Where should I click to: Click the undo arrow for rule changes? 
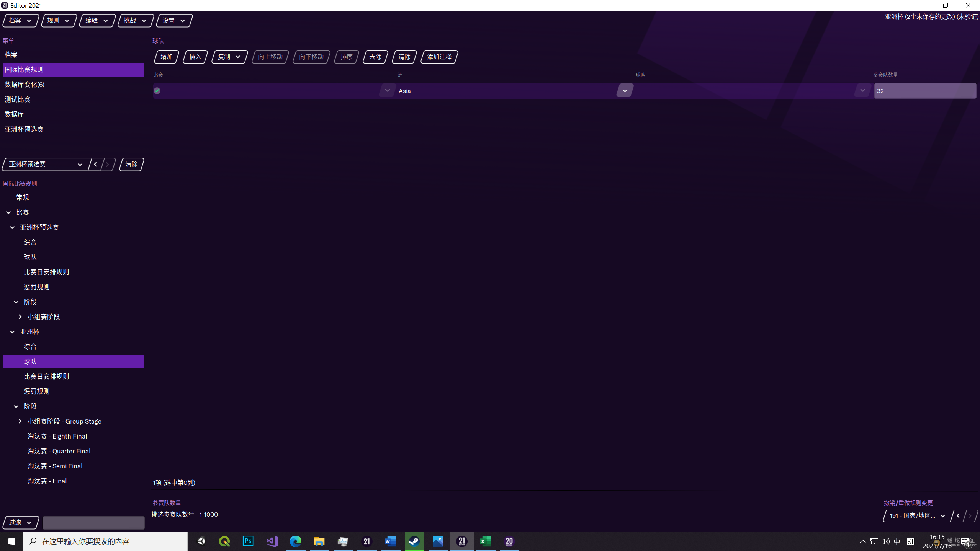click(958, 516)
